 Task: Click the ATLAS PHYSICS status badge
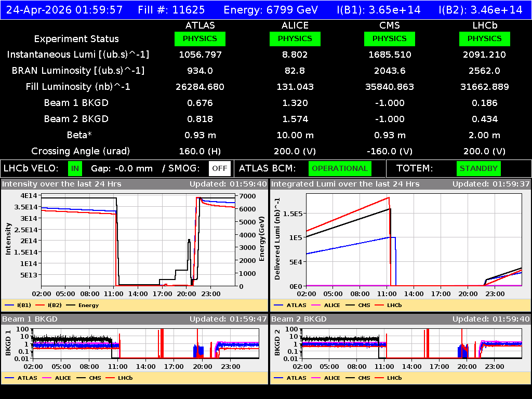200,38
